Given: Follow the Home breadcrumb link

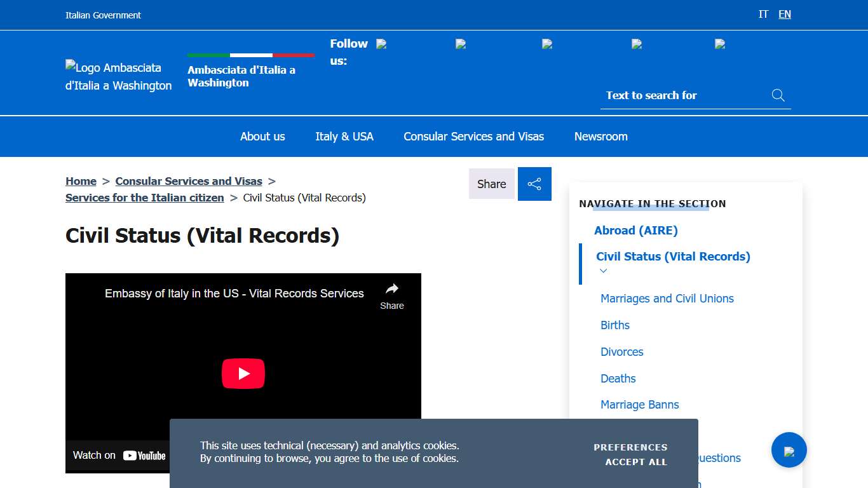Looking at the screenshot, I should (x=81, y=181).
